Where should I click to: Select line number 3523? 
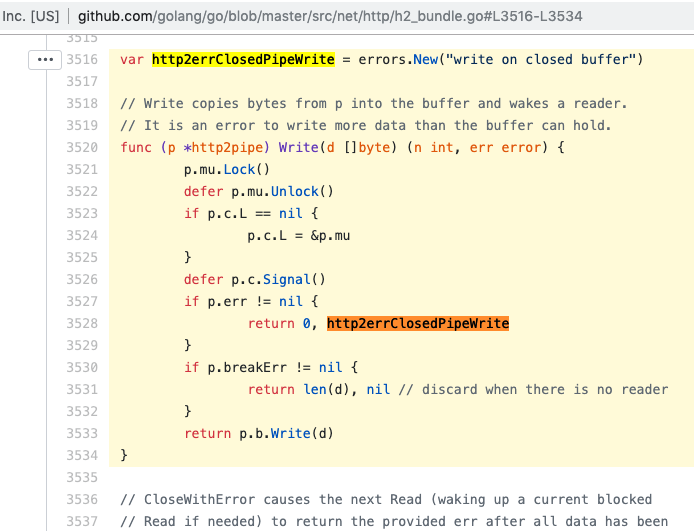(82, 213)
